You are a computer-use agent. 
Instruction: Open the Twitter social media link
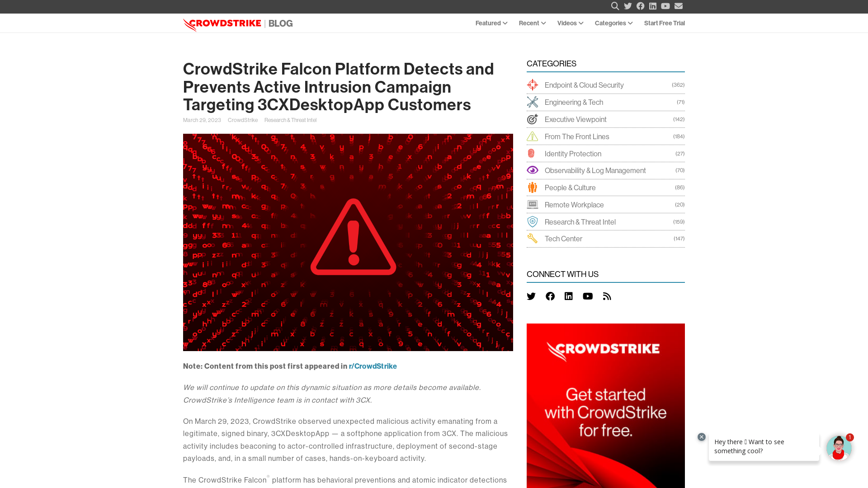coord(531,296)
